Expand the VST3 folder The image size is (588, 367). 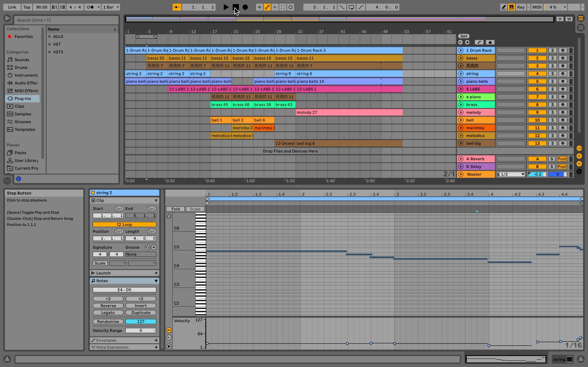50,52
